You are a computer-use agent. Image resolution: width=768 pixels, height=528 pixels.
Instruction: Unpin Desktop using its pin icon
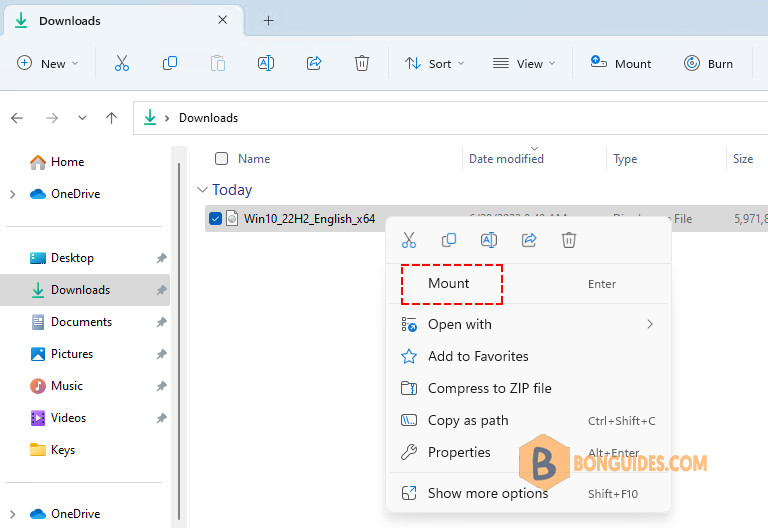(x=162, y=258)
